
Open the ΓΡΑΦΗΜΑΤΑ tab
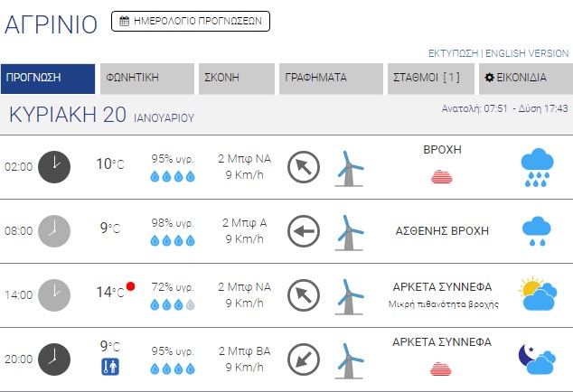[331, 79]
